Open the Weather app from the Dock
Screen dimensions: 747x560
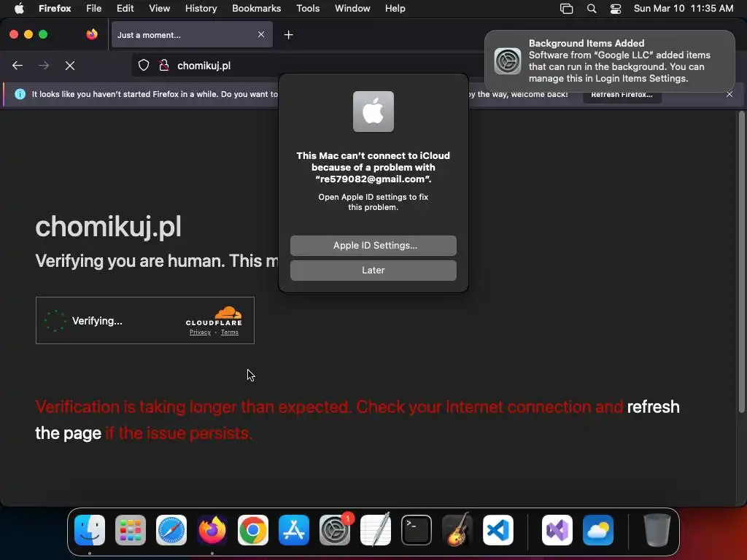598,530
